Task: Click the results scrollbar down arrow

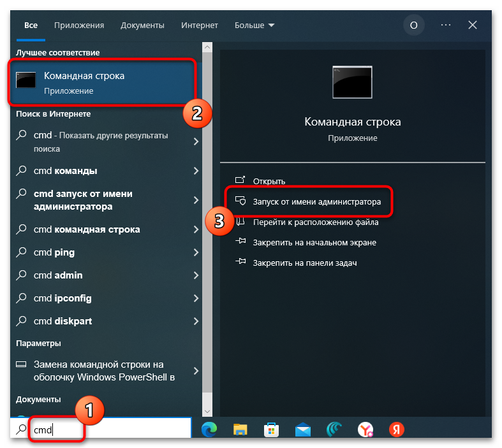Action: pos(207,412)
